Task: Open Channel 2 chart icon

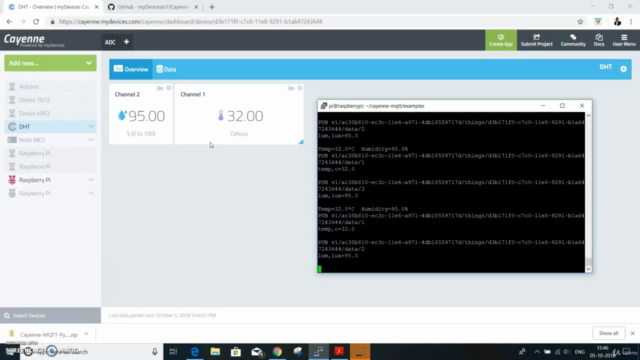Action: click(160, 88)
